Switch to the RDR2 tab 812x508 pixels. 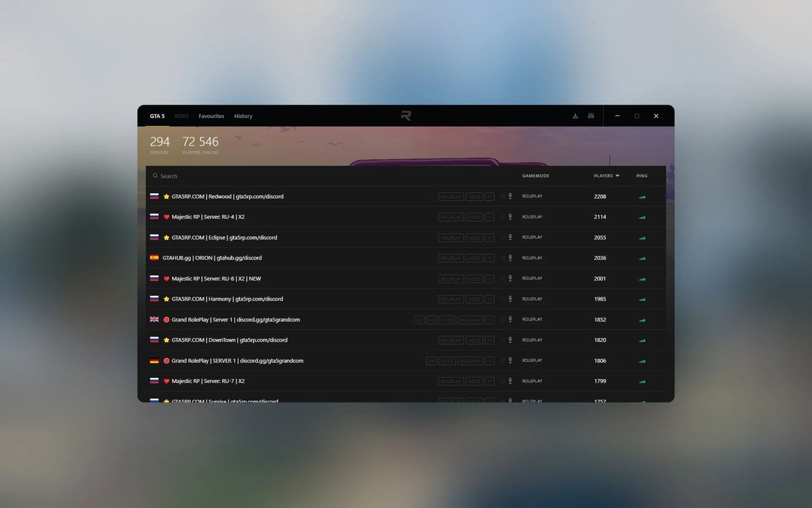tap(181, 116)
